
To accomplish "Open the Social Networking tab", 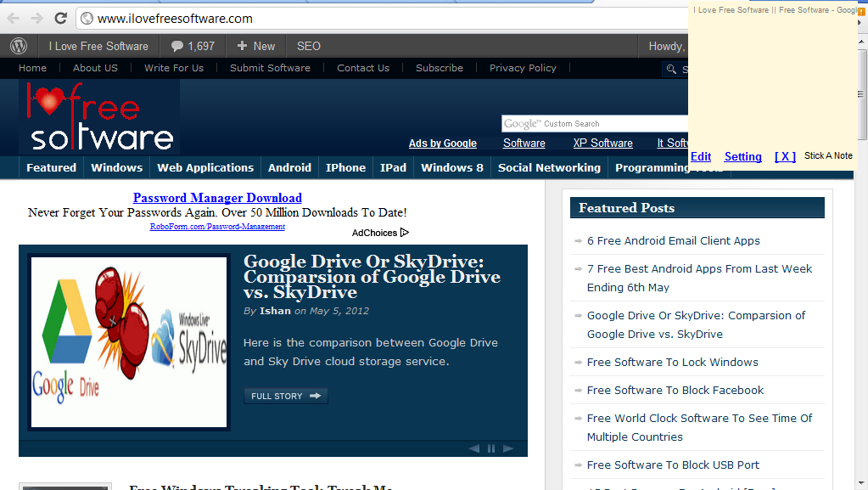I will 548,167.
